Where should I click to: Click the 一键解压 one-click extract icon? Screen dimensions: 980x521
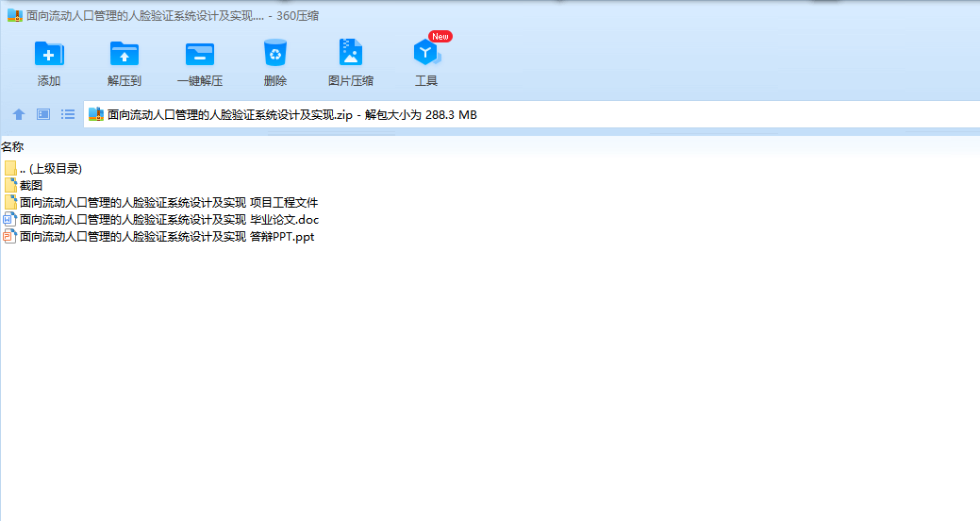click(200, 54)
